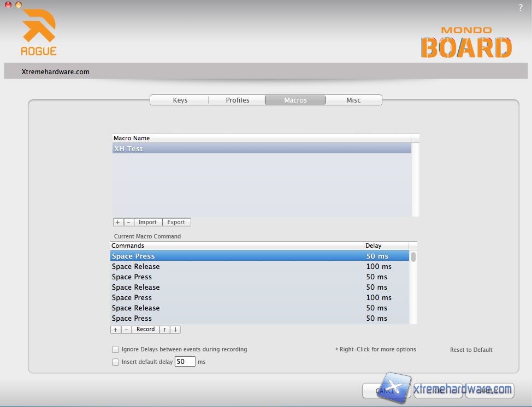This screenshot has height=407, width=532.
Task: Go to the Misc tab
Action: tap(353, 100)
